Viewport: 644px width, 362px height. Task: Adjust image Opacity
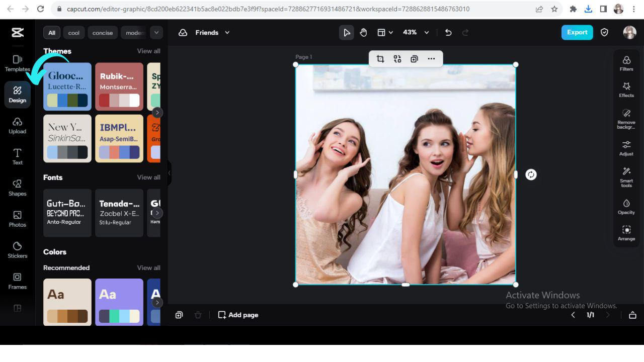[626, 206]
